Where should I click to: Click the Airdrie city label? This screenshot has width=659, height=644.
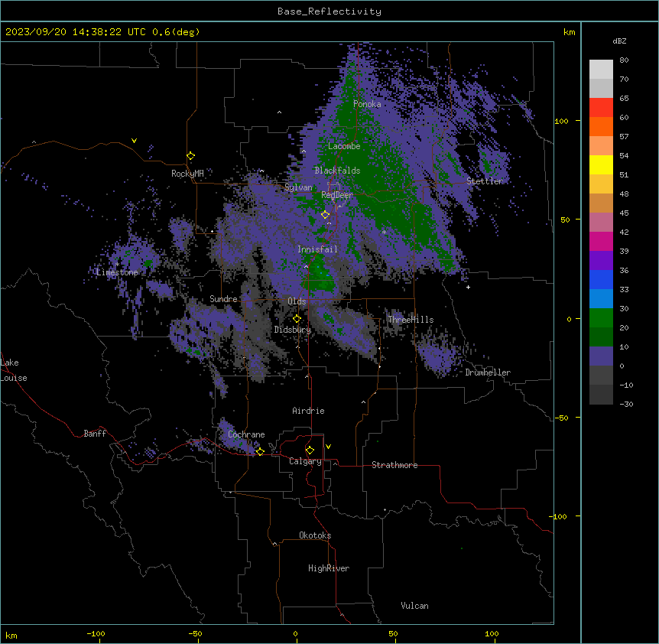309,411
